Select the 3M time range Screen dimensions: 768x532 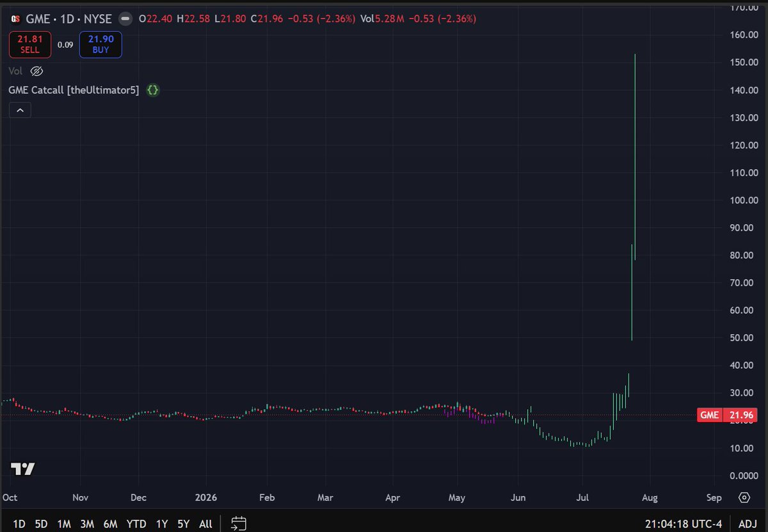[87, 524]
